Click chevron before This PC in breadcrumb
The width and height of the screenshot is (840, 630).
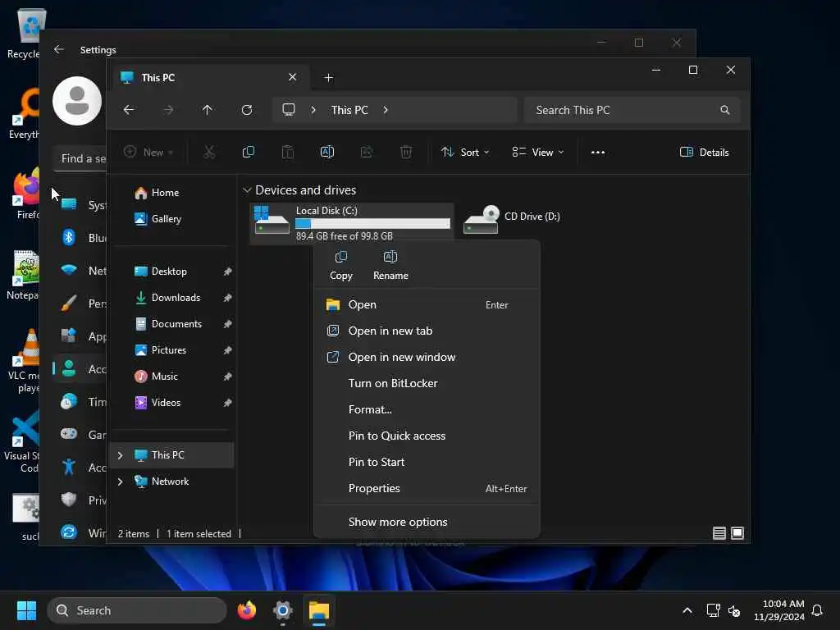[x=313, y=110]
